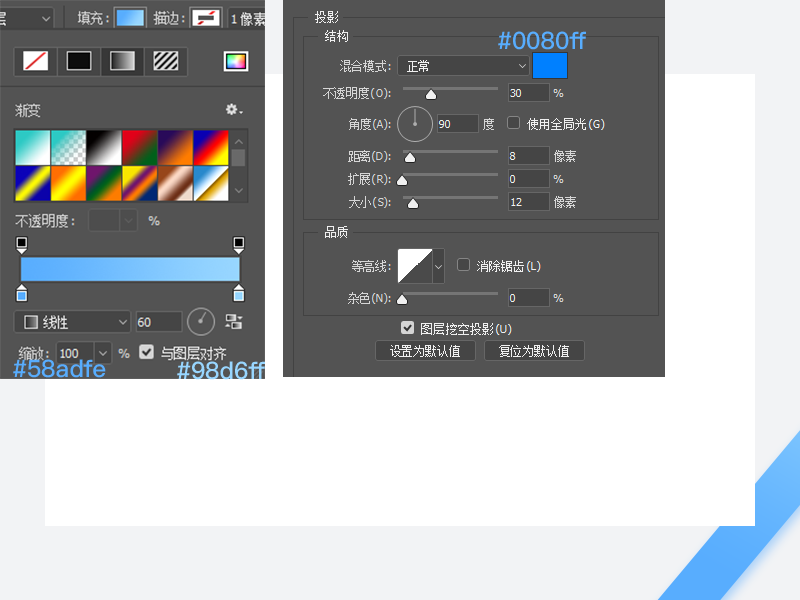Select the right opacity stop above gradient
Viewport: 800px width, 600px height.
click(239, 245)
